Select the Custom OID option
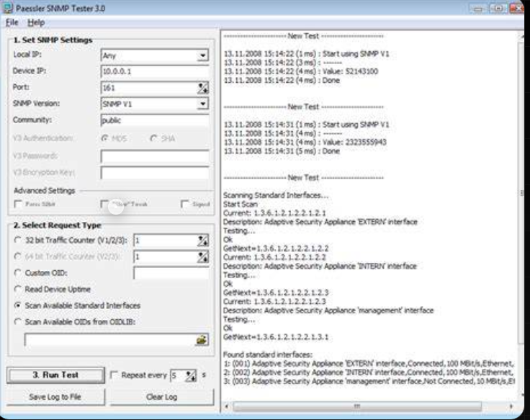Image resolution: width=530 pixels, height=420 pixels. (17, 272)
